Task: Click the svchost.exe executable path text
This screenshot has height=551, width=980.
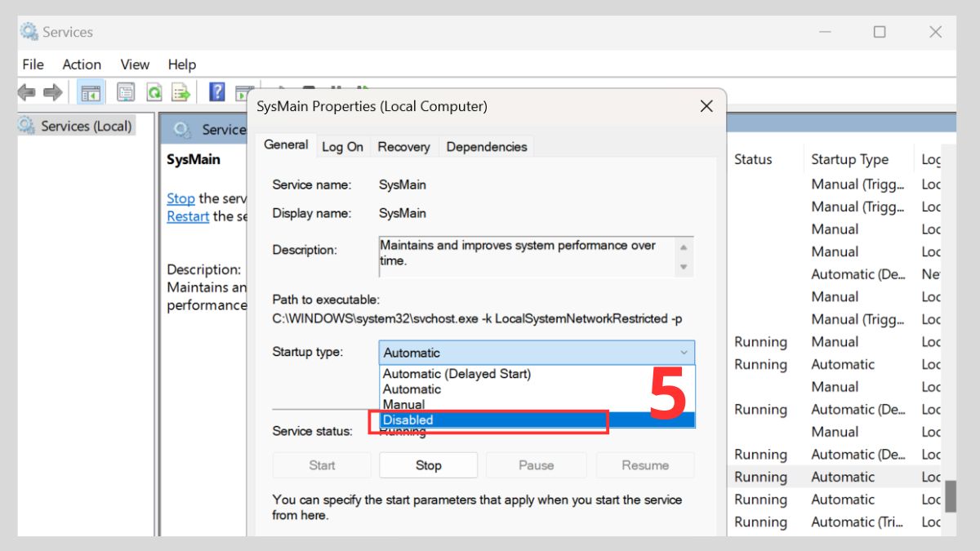Action: (477, 318)
